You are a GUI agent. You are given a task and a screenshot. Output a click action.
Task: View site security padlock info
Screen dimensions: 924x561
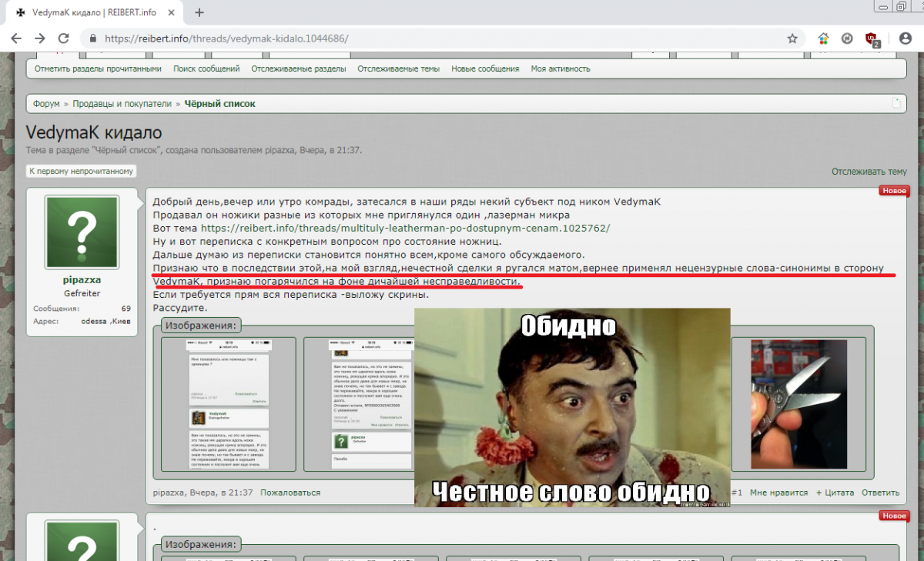pos(93,38)
